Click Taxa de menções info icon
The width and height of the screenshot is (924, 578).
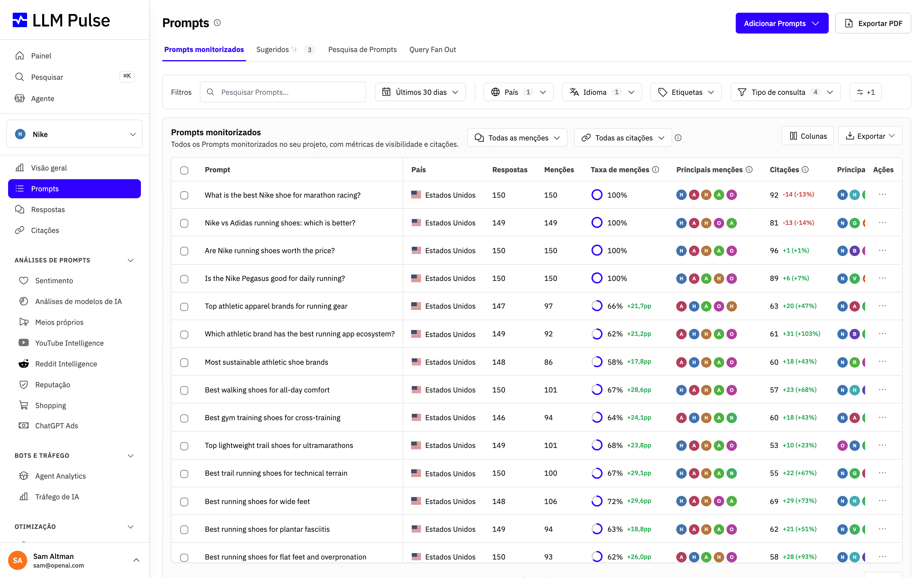655,169
